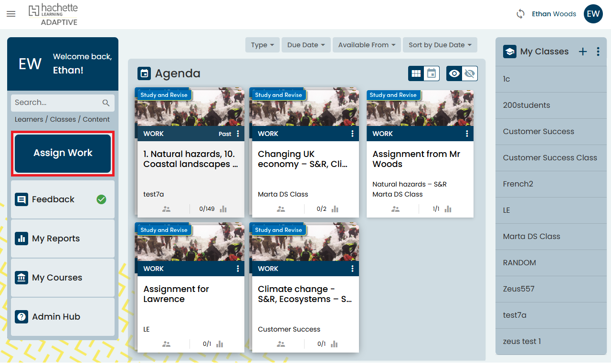Open Marta DS Class in My Classes
611x364 pixels.
coord(531,237)
